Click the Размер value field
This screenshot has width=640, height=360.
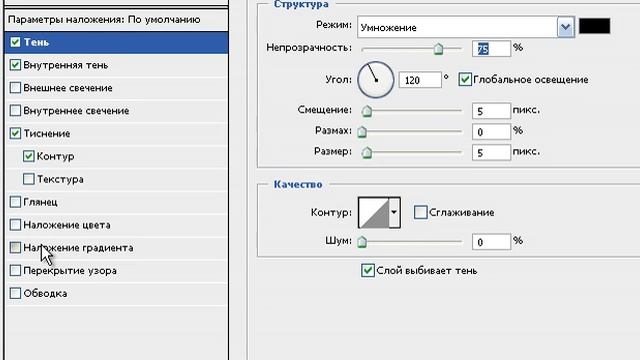click(x=491, y=153)
